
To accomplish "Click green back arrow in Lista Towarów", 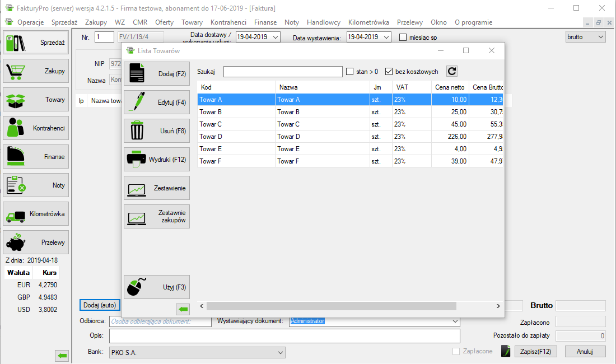I will click(183, 309).
